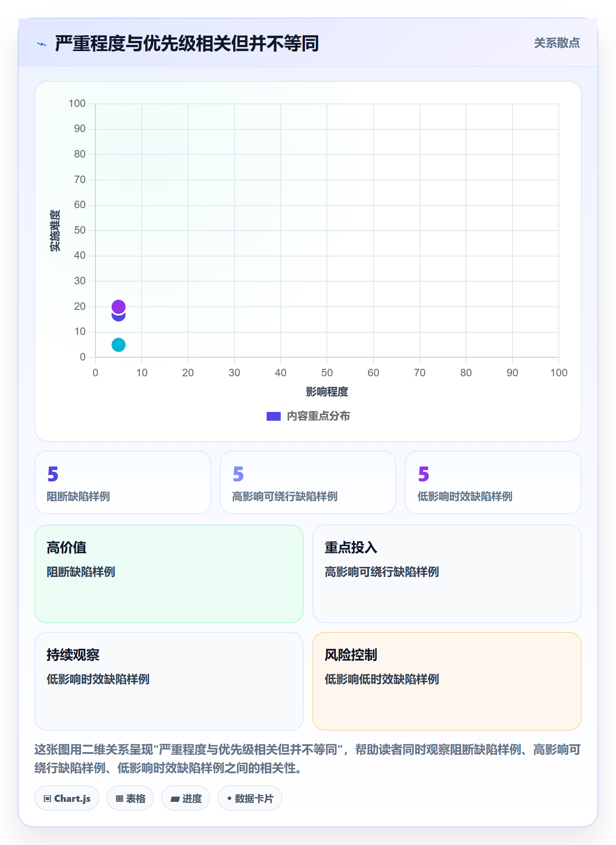Select the 持续观察 quadrant card
Viewport: 616px width, 845px height.
tap(169, 681)
